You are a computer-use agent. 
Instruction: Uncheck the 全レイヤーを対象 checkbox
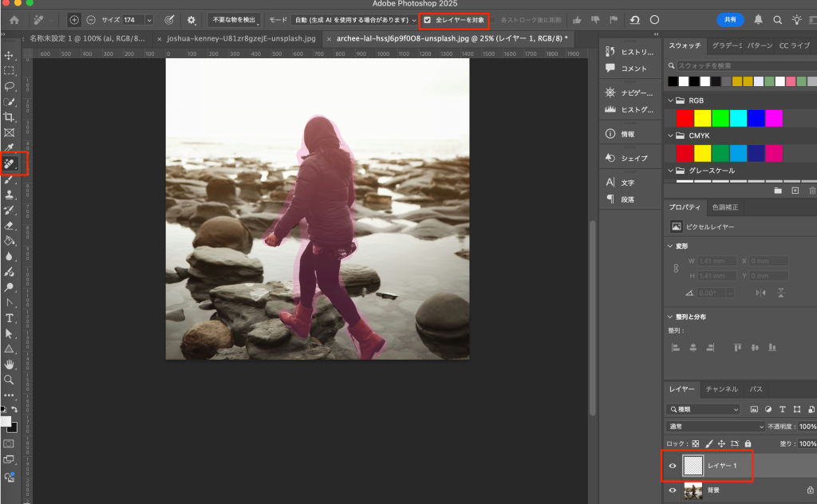[x=428, y=19]
